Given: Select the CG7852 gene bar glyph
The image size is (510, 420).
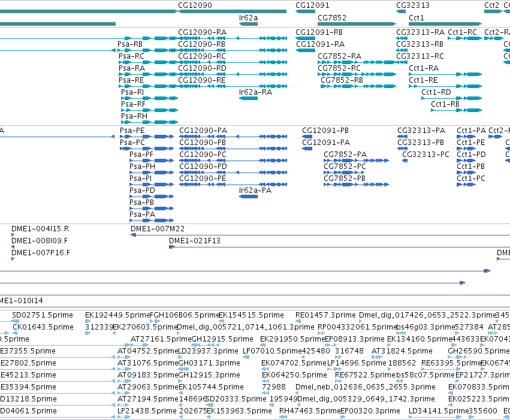Looking at the screenshot, I should click(357, 24).
